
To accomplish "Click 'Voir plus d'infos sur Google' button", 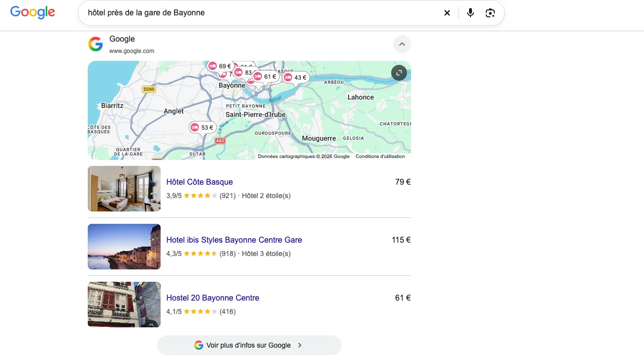I will click(x=249, y=345).
